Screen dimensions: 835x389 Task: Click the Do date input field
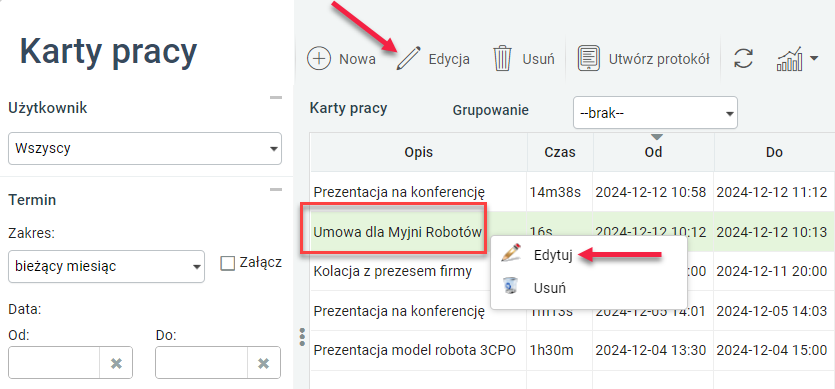[x=202, y=363]
